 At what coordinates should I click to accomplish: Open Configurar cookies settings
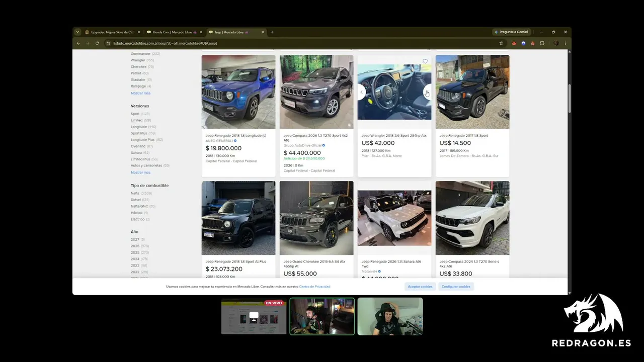point(456,287)
